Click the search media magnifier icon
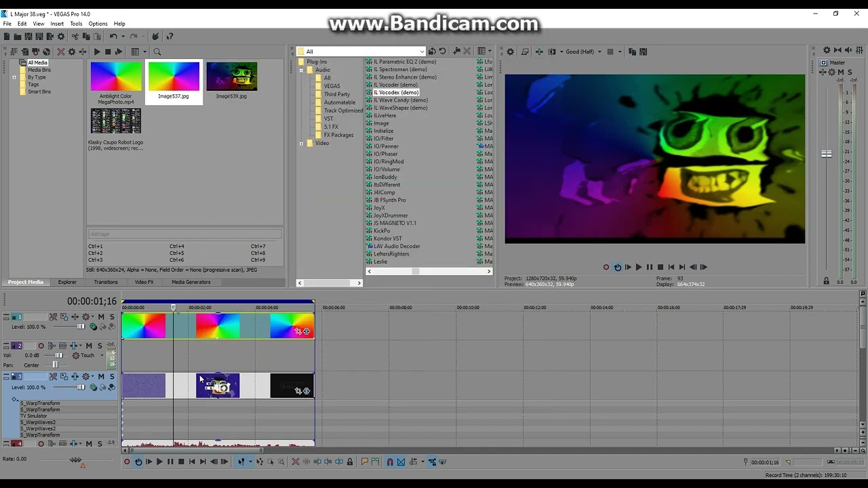This screenshot has height=488, width=868. 157,52
